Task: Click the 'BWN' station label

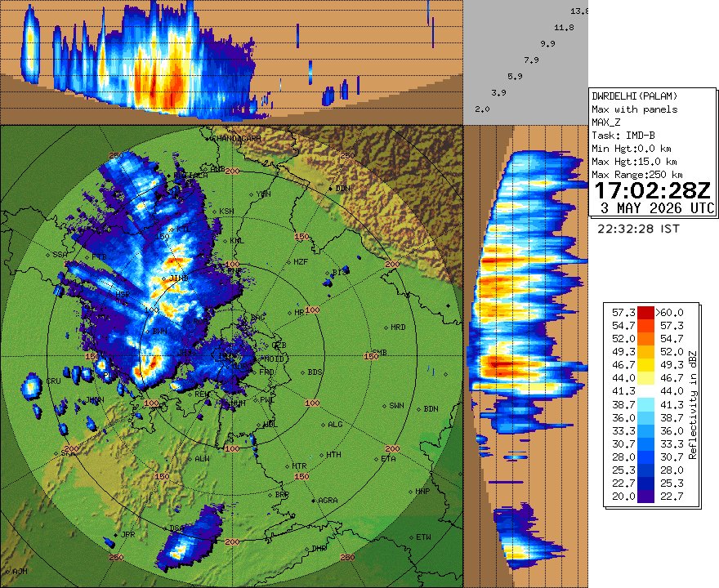Action: pos(160,331)
